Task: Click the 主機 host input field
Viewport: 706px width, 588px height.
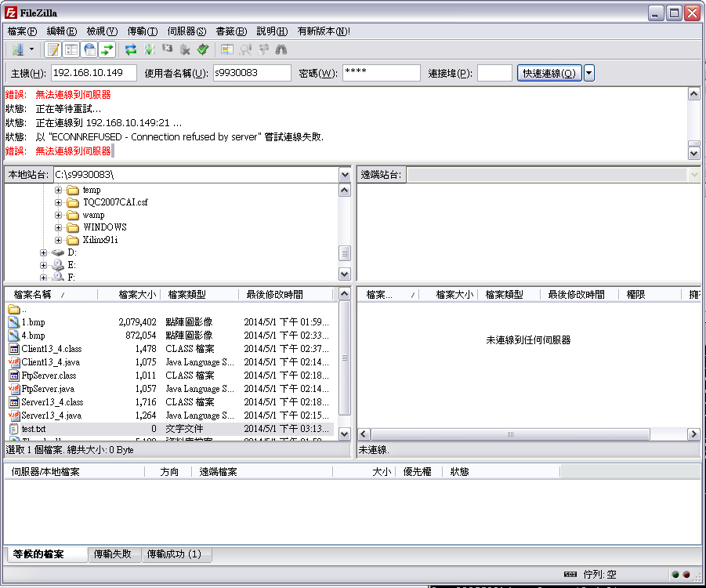Action: coord(94,73)
